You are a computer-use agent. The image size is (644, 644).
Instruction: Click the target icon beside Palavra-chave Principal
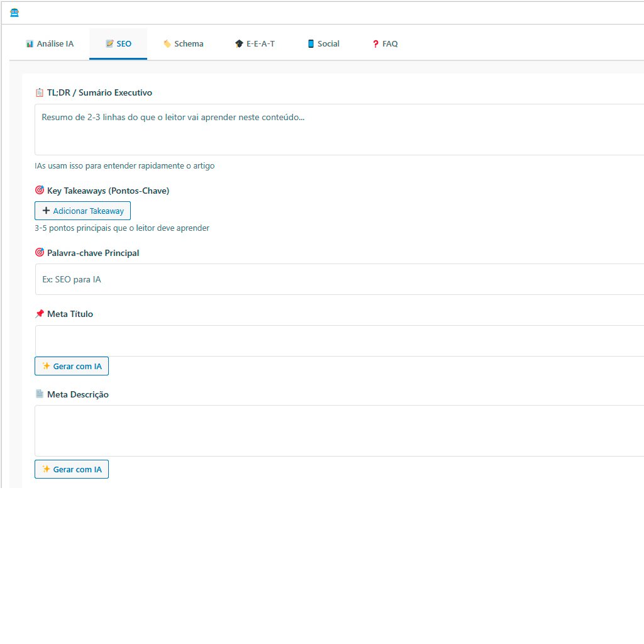40,252
